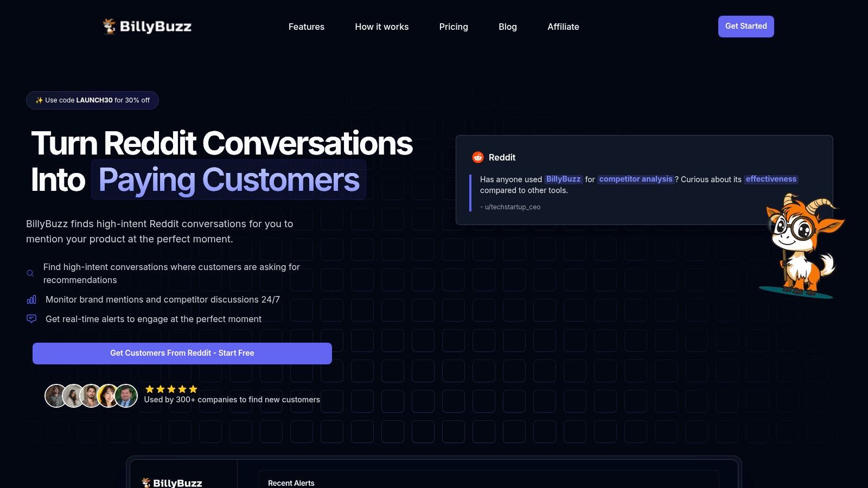Open the Pricing page
This screenshot has width=868, height=488.
[x=454, y=27]
